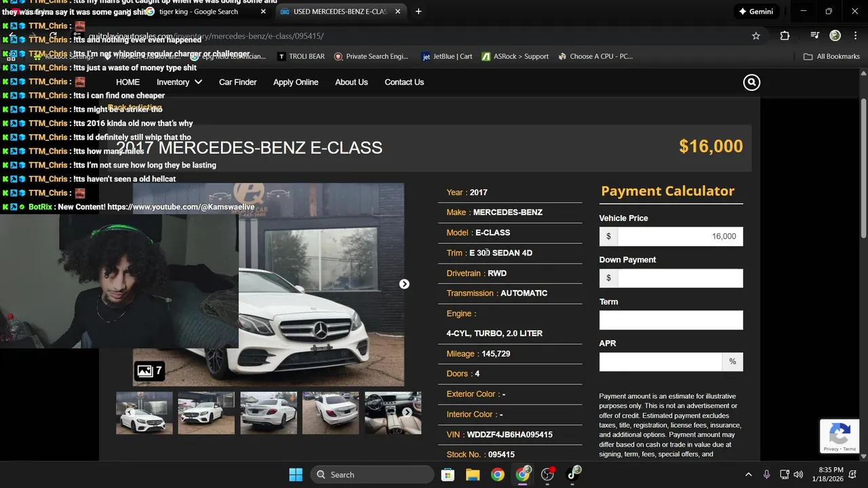868x488 pixels.
Task: Click the Windows taskbar Search box
Action: (x=372, y=474)
